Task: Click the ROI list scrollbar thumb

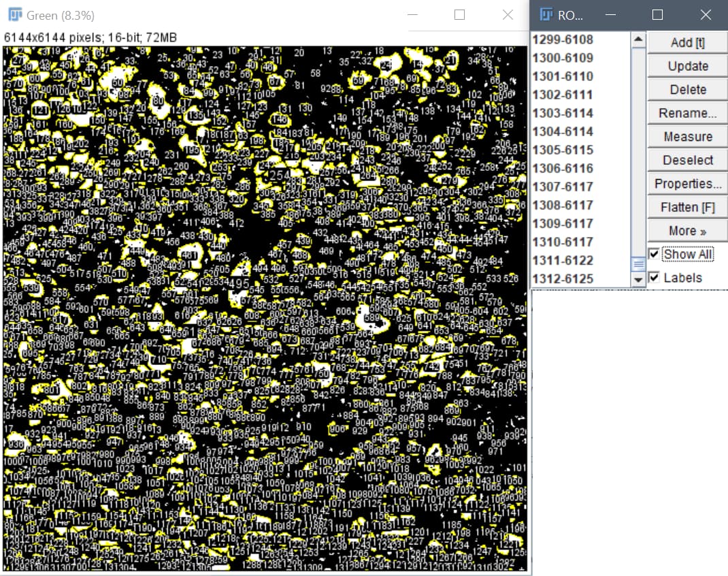Action: (638, 265)
